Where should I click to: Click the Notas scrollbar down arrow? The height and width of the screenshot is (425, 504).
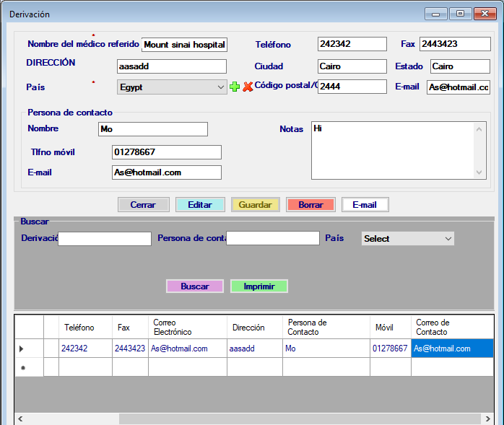pyautogui.click(x=480, y=172)
